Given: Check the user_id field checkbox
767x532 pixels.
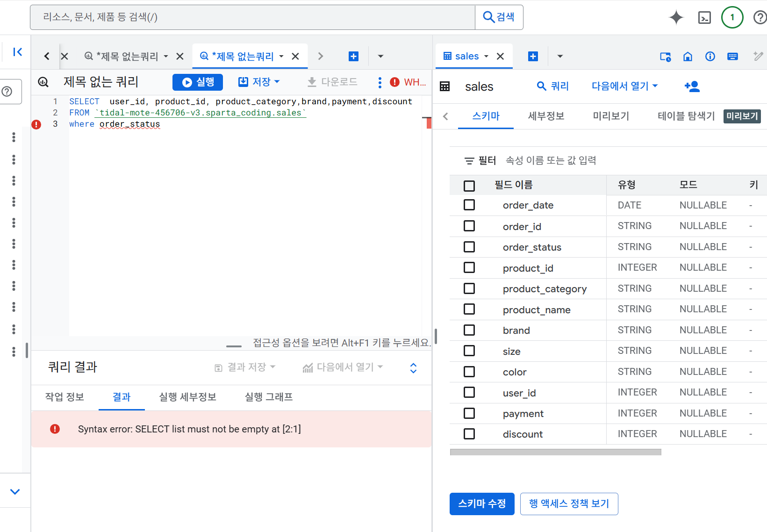Looking at the screenshot, I should 469,393.
